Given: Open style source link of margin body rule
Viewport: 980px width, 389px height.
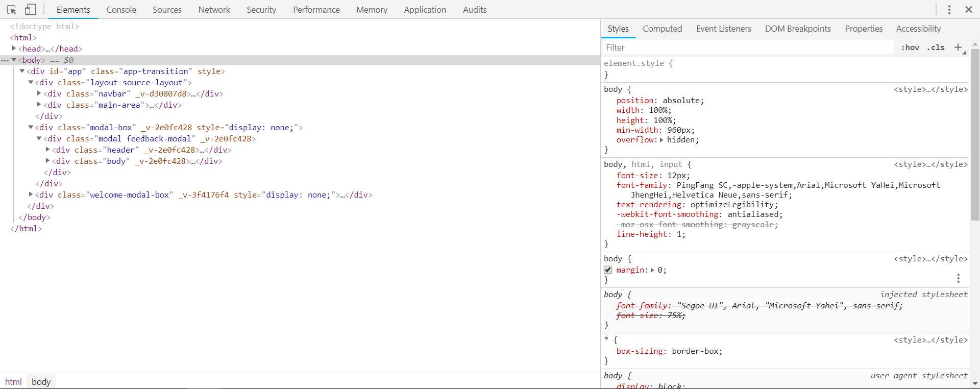Looking at the screenshot, I should pyautogui.click(x=930, y=259).
